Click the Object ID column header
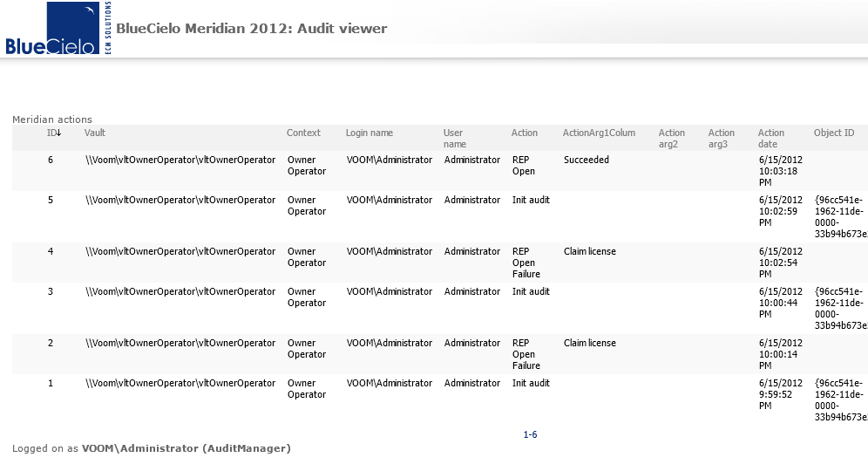Viewport: 868px width, 471px height. [x=834, y=133]
